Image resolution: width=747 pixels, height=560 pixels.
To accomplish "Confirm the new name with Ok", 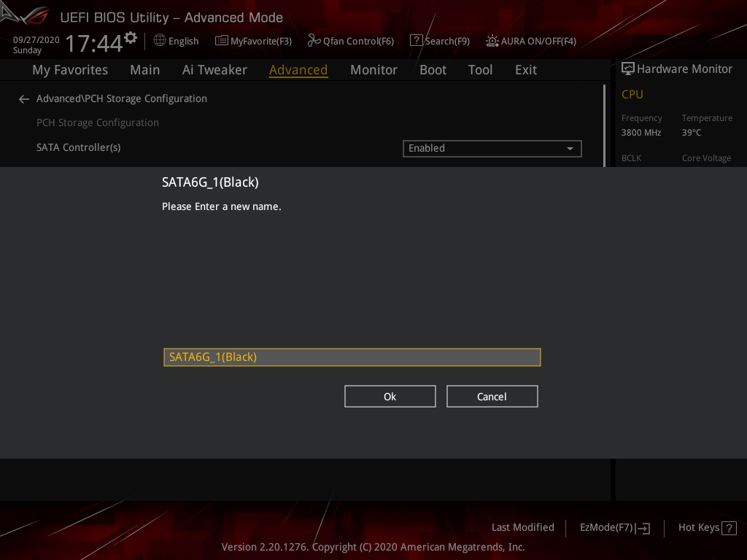I will pos(390,396).
